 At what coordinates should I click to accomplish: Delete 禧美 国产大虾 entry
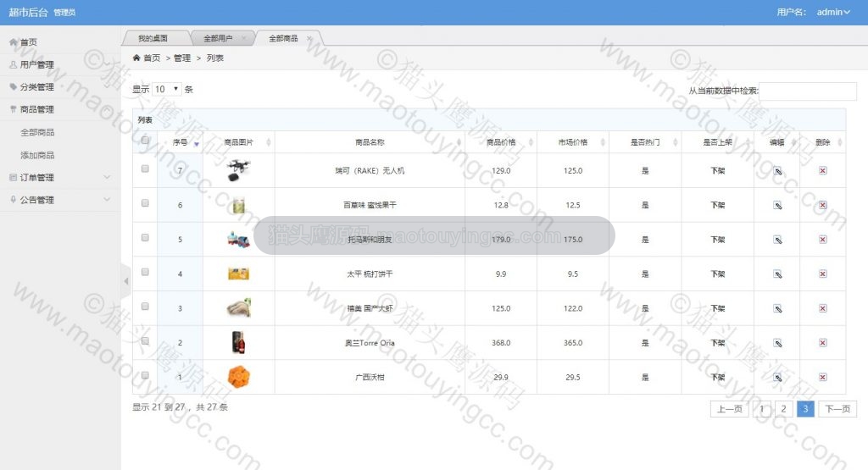pyautogui.click(x=822, y=308)
